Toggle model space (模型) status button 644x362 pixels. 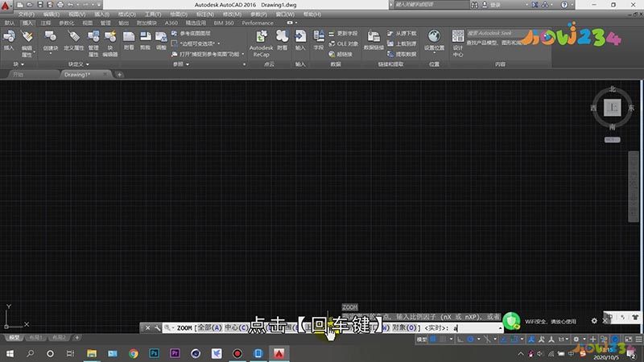pyautogui.click(x=422, y=339)
